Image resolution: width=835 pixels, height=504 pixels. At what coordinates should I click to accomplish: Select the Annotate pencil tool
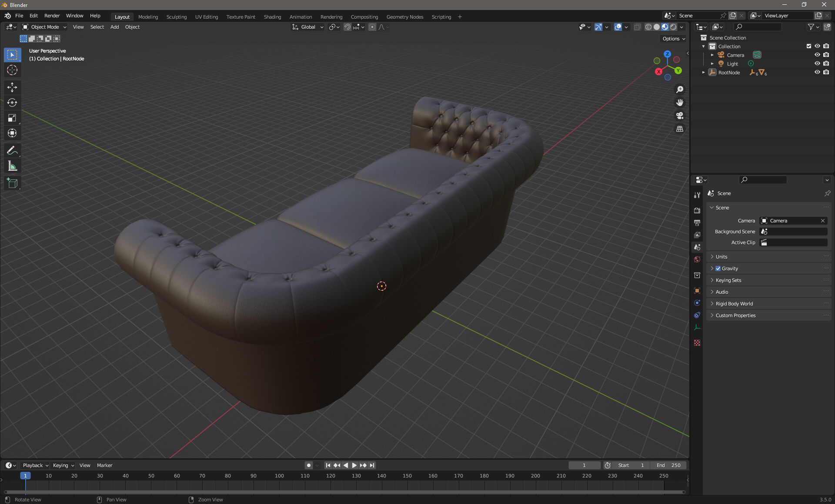tap(12, 151)
